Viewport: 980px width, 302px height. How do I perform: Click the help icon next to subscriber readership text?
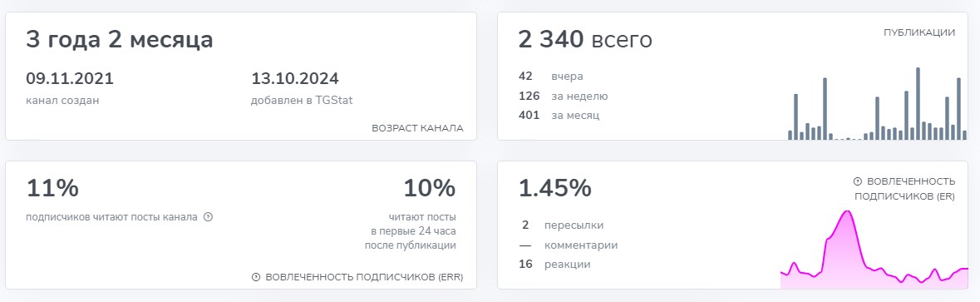click(x=209, y=217)
